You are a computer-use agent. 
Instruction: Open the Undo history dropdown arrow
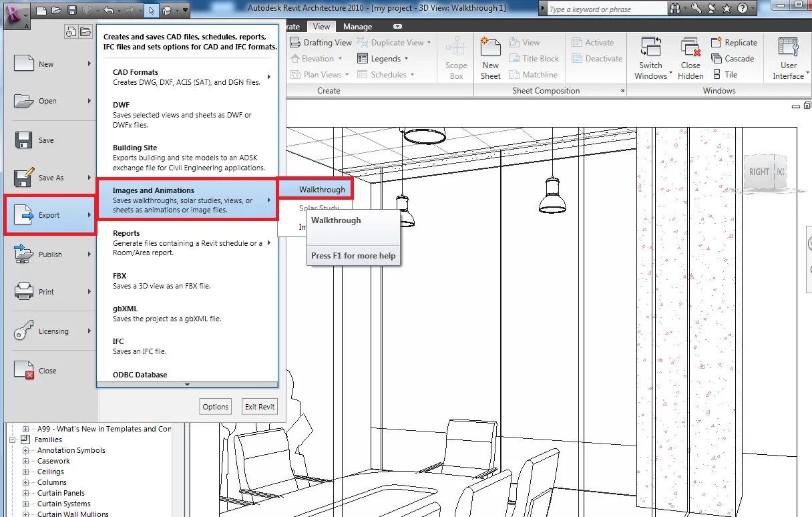[x=118, y=11]
